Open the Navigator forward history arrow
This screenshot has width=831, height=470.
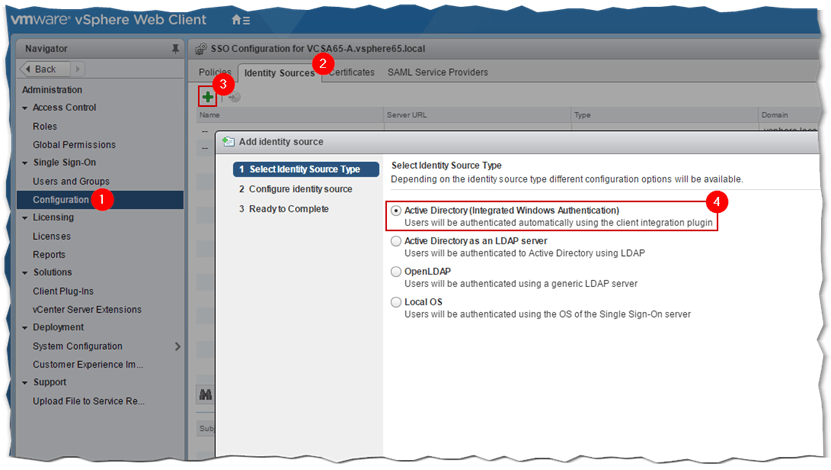pyautogui.click(x=78, y=69)
